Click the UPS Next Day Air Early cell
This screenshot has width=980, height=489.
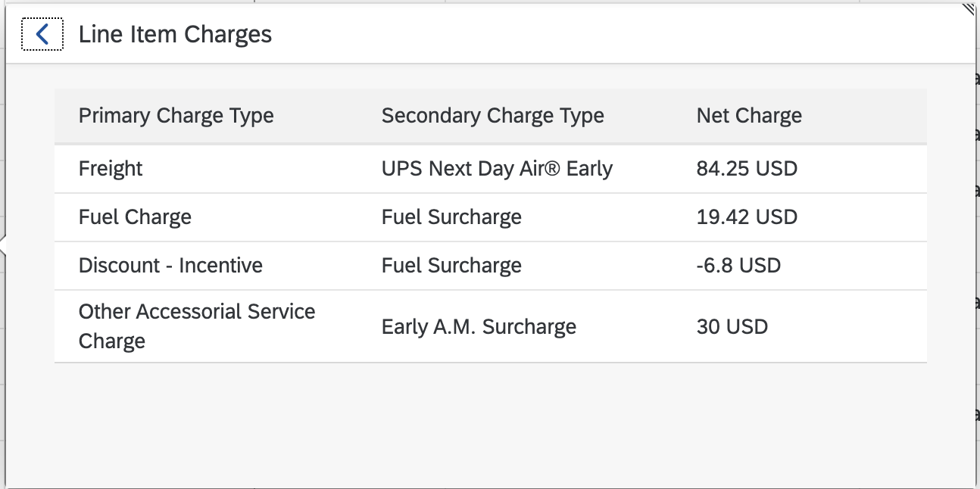point(498,169)
